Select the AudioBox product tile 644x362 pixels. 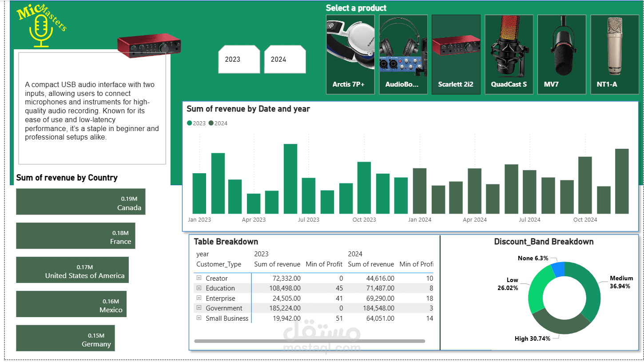[403, 55]
